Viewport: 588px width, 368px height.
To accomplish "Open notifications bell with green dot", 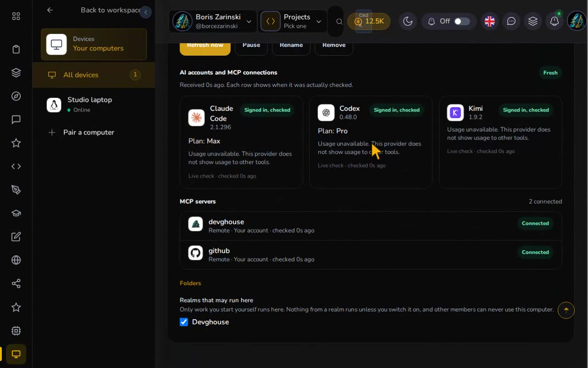I will pos(554,21).
